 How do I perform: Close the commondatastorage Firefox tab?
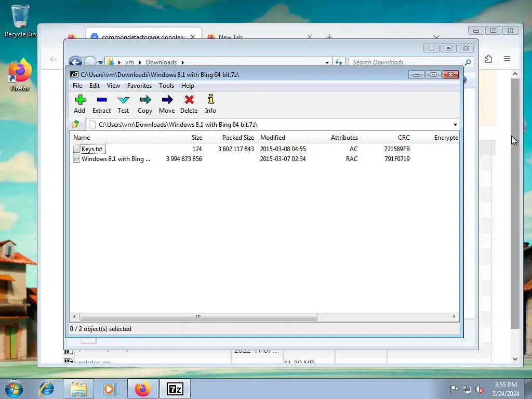[x=193, y=37]
